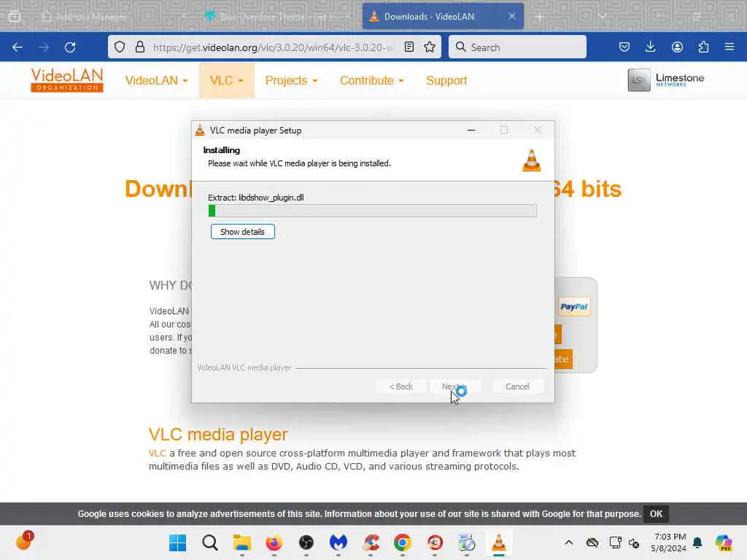Bookmark this page with the star

pos(430,47)
